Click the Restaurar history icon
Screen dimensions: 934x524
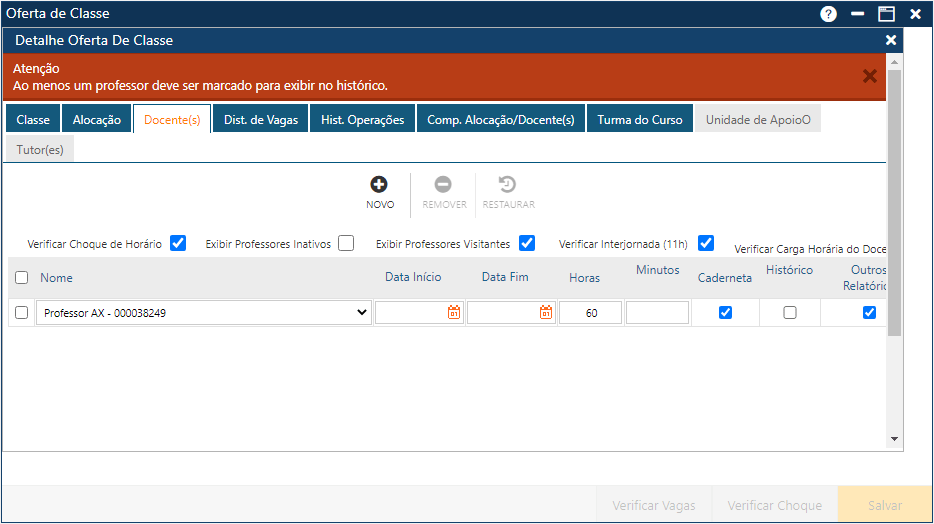pyautogui.click(x=508, y=185)
